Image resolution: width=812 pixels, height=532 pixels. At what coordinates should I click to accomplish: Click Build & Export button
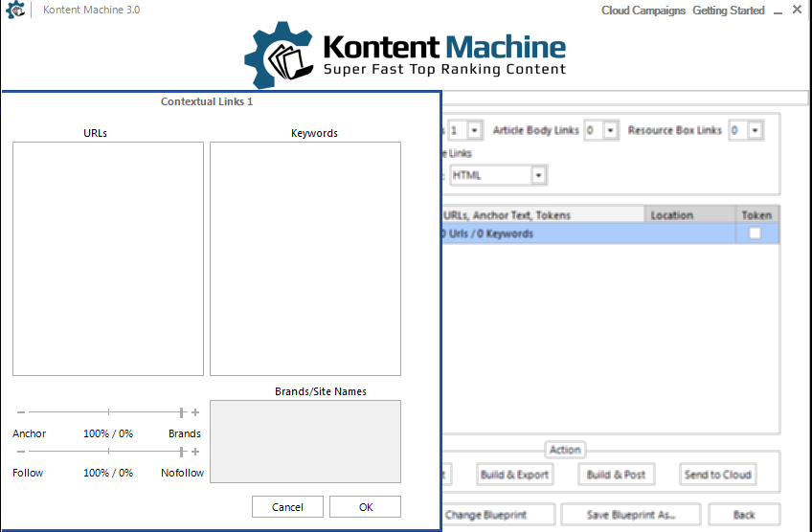tap(514, 475)
